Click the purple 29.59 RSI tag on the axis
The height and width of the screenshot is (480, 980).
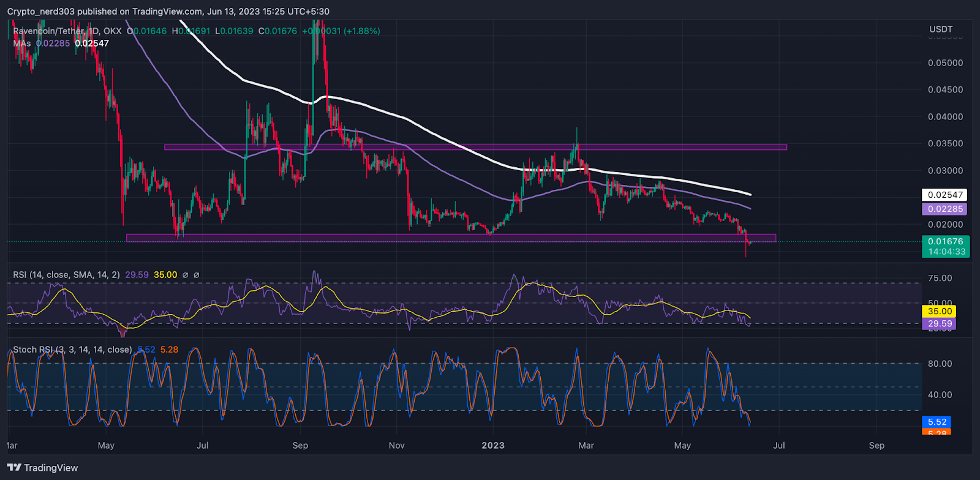point(940,324)
